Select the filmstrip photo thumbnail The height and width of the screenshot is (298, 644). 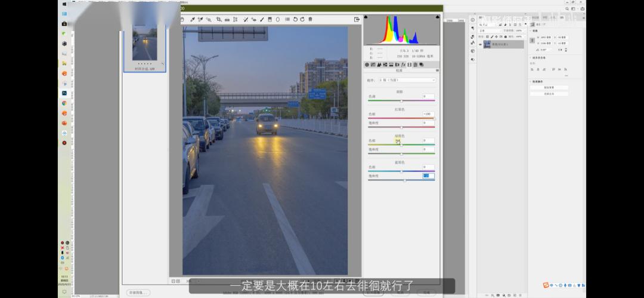pos(144,42)
